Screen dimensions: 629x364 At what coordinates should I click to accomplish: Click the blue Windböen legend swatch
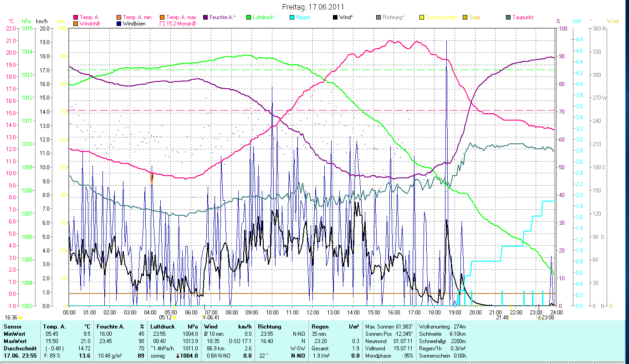pyautogui.click(x=119, y=23)
